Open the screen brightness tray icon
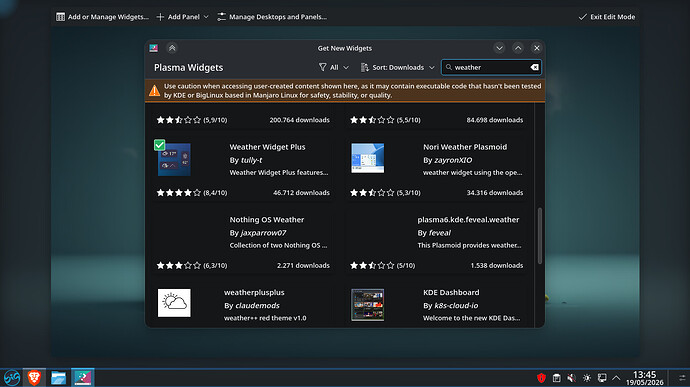The image size is (690, 387). [x=587, y=378]
